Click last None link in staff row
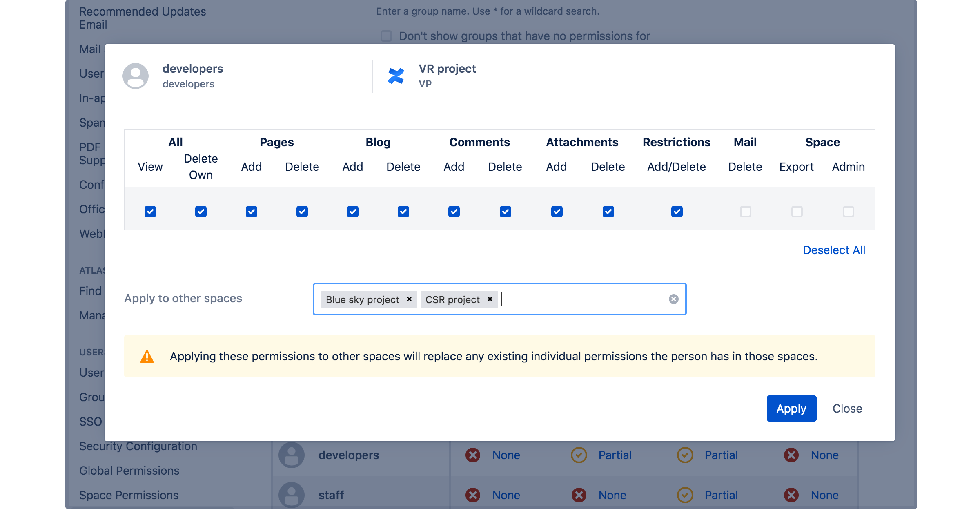The width and height of the screenshot is (980, 509). (825, 495)
